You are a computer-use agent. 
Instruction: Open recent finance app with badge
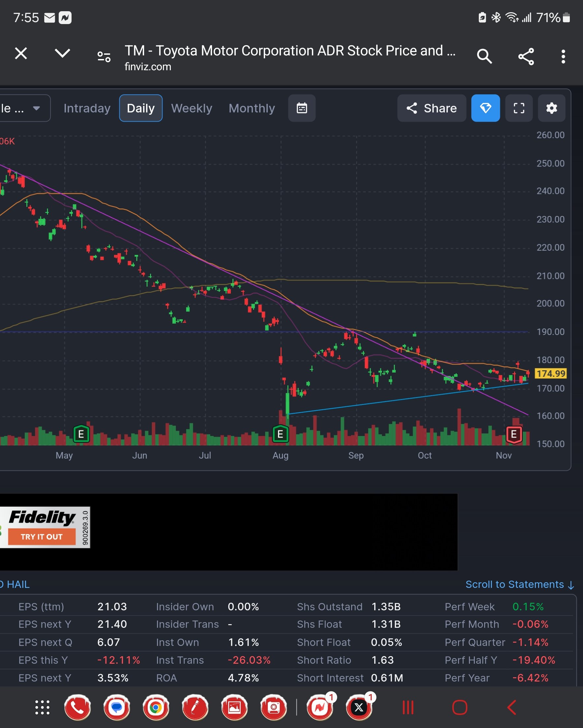click(320, 708)
